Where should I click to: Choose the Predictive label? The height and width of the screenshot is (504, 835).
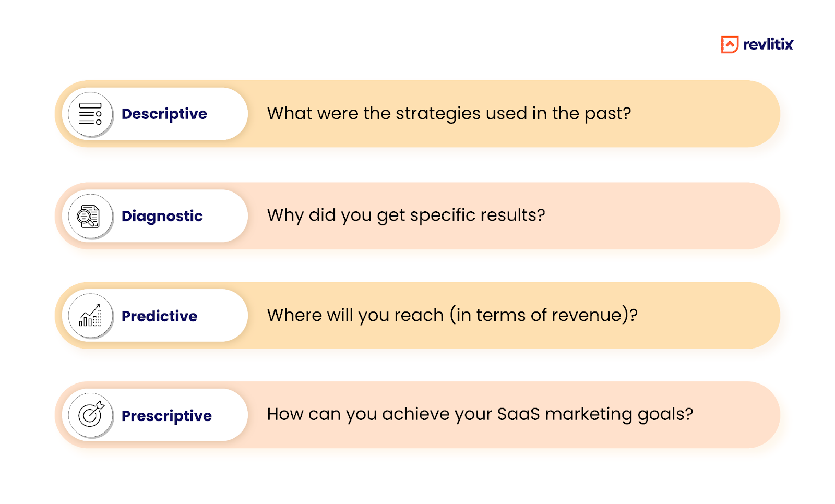coord(159,316)
